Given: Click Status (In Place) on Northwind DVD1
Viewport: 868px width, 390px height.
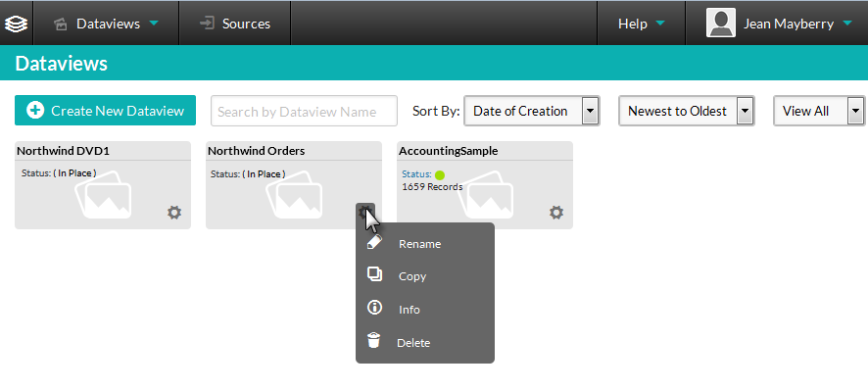Looking at the screenshot, I should (x=59, y=173).
